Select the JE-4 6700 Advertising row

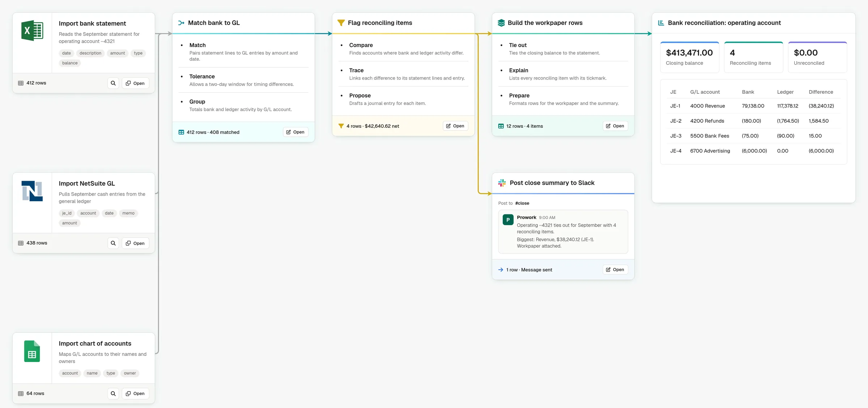754,151
